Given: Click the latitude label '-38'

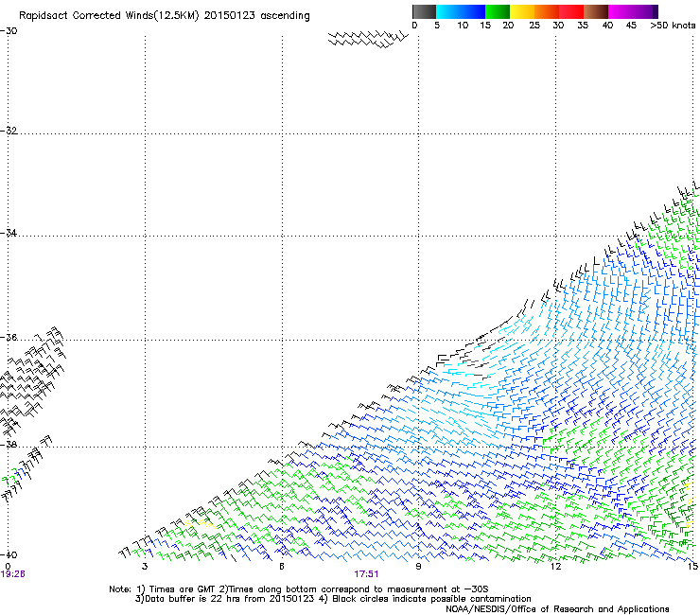Looking at the screenshot, I should [9, 445].
